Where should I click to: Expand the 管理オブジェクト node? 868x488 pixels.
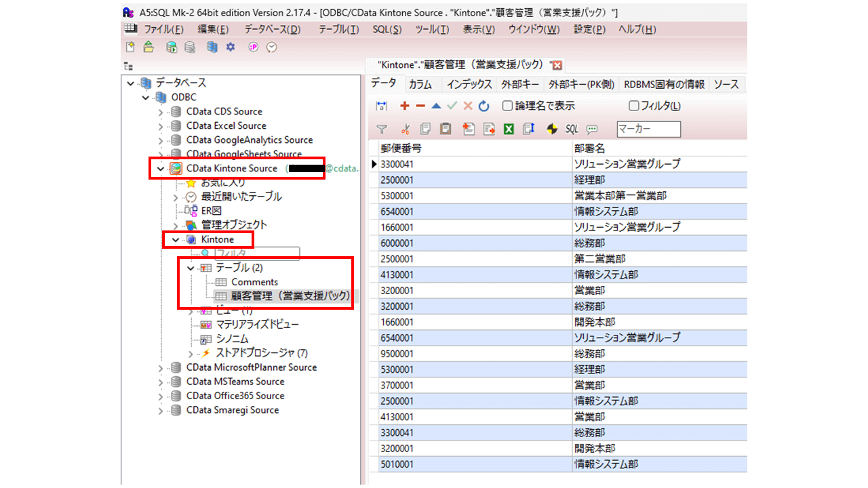pos(176,225)
